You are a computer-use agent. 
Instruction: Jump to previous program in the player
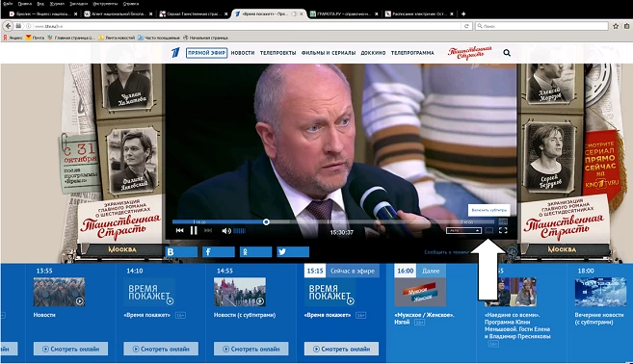pos(179,230)
